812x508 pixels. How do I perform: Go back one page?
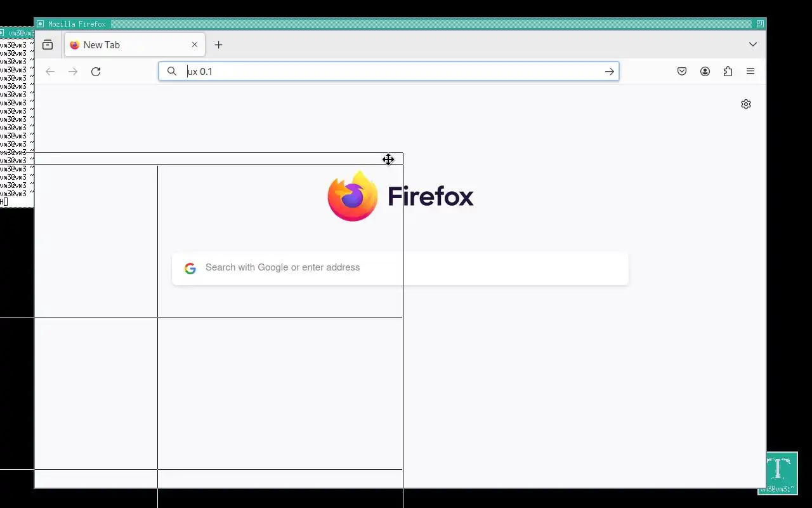click(50, 72)
